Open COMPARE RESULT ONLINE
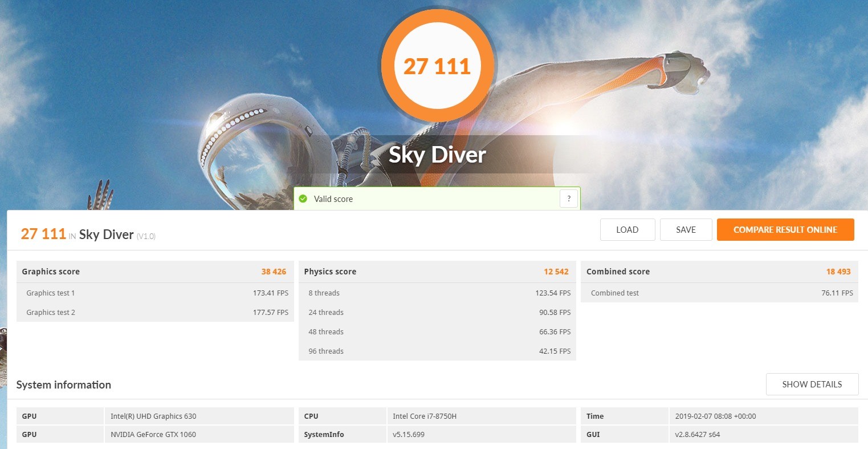 [x=785, y=230]
